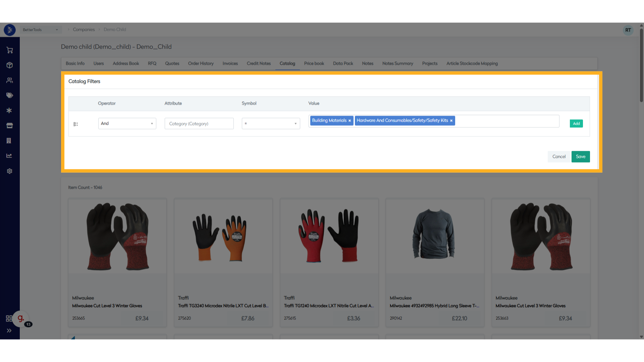Open the settings gear sidebar icon

click(9, 171)
